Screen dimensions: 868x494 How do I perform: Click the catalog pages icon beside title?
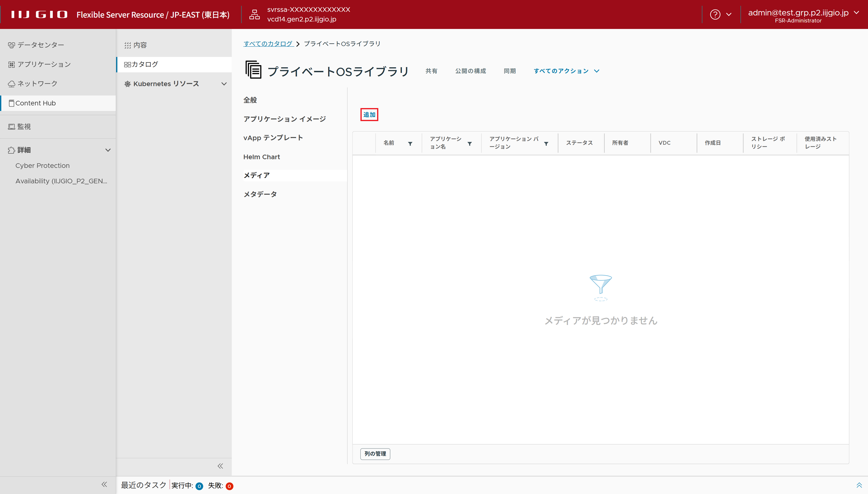click(x=253, y=70)
